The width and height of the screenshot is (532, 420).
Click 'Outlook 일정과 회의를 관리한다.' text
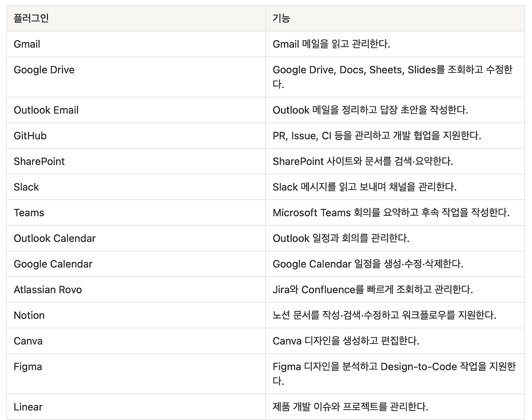pos(341,239)
